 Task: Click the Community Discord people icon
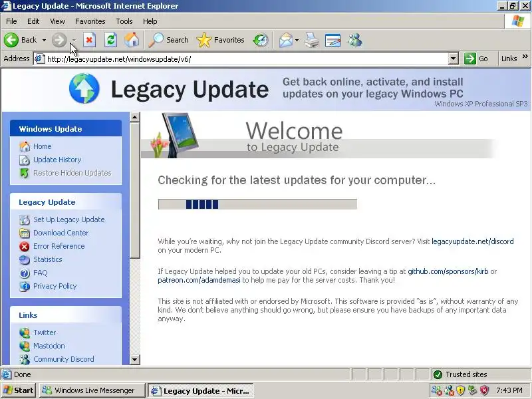pos(25,359)
